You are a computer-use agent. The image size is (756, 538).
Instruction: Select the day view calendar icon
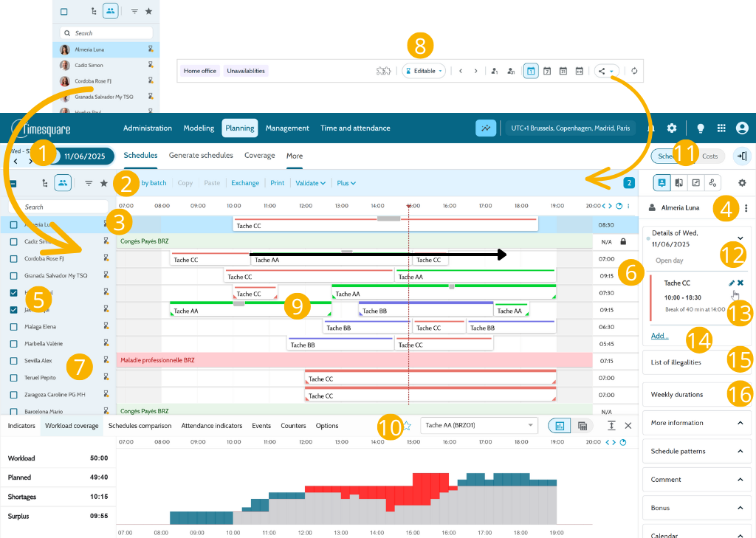coord(531,71)
